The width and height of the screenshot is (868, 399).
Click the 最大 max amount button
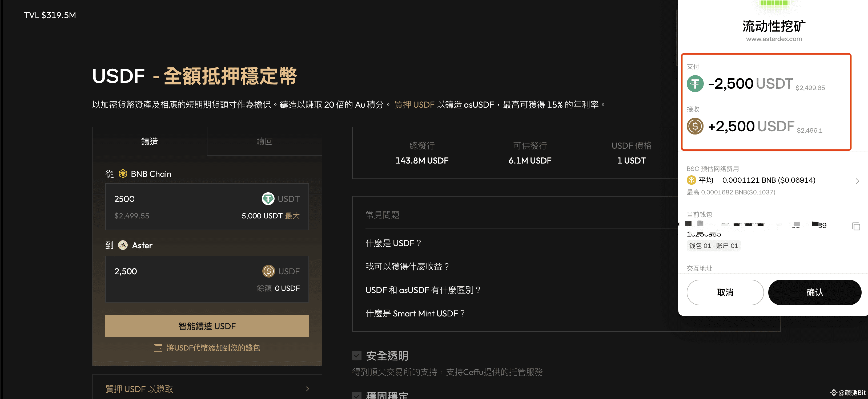(292, 216)
